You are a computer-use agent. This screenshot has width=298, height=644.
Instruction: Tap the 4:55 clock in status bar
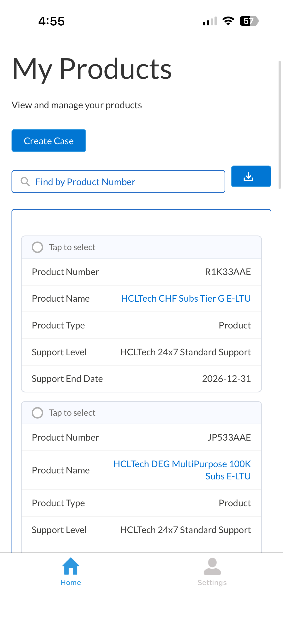[52, 21]
